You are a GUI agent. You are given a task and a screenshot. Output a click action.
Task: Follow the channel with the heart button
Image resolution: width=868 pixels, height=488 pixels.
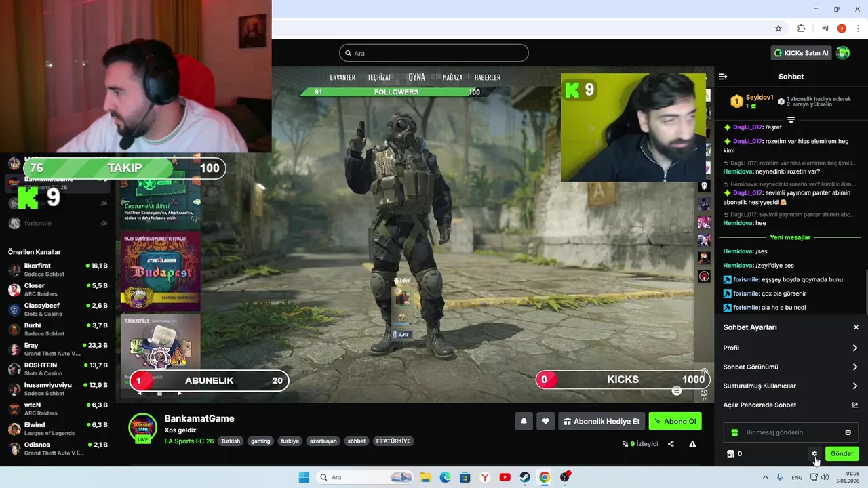point(545,421)
